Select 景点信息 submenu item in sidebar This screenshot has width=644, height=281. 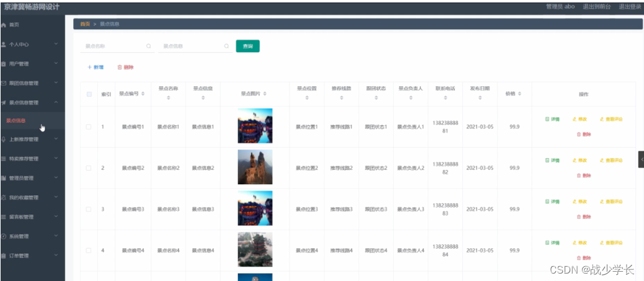coord(32,121)
